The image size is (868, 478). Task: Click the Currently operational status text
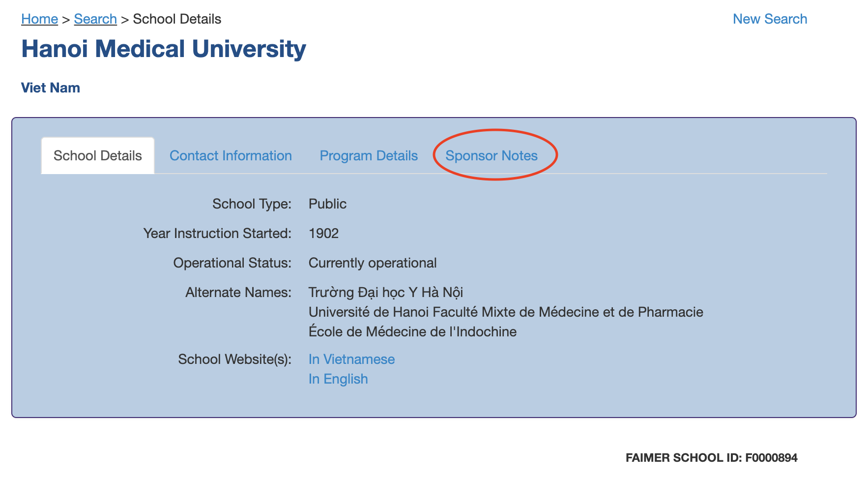373,263
